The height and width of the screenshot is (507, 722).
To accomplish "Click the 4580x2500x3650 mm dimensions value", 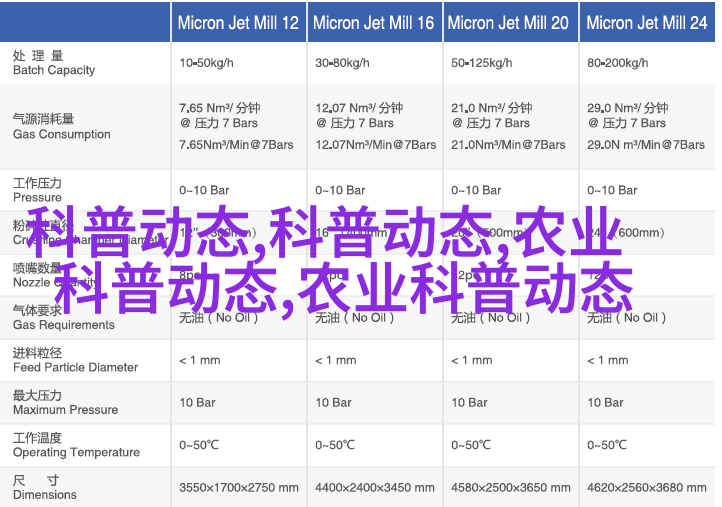I will tap(511, 488).
